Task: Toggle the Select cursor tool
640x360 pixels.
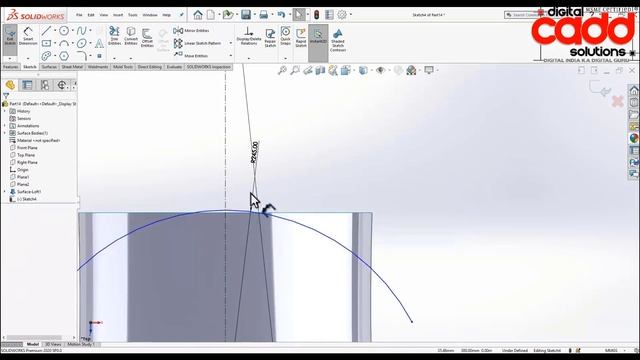Action: (299, 15)
